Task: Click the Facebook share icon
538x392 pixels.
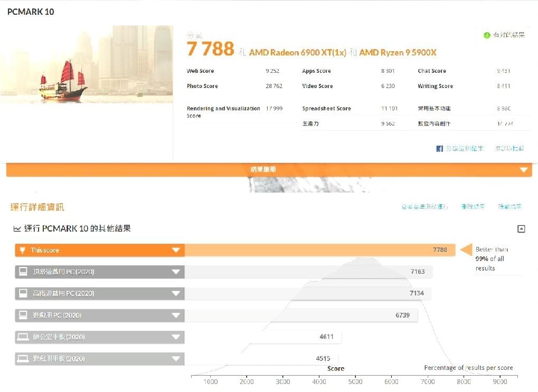Action: click(439, 148)
